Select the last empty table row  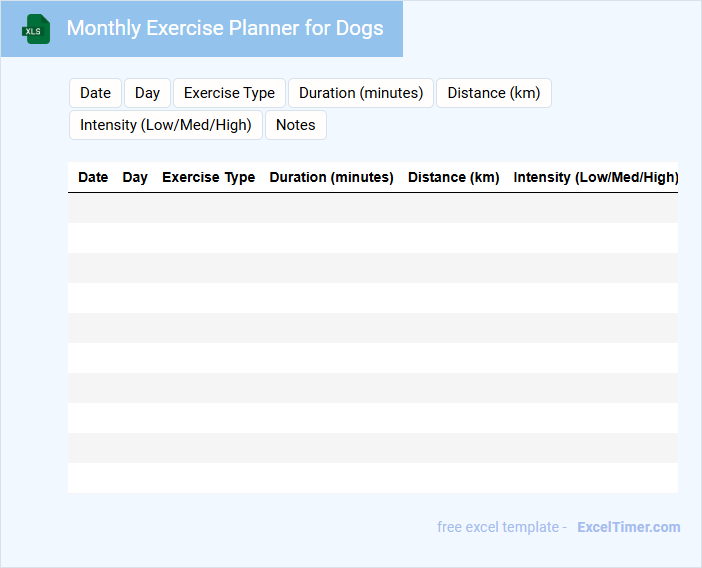[x=372, y=478]
